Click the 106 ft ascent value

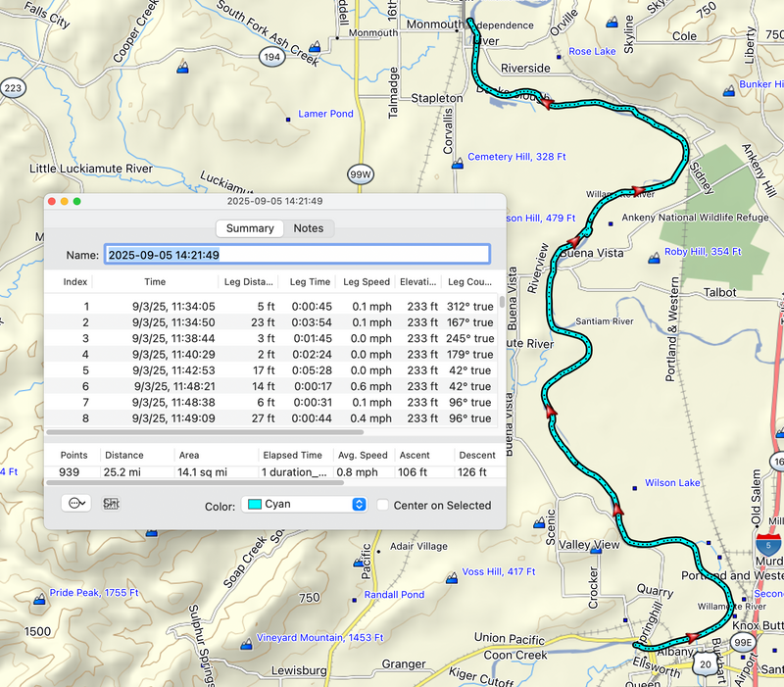pyautogui.click(x=413, y=472)
